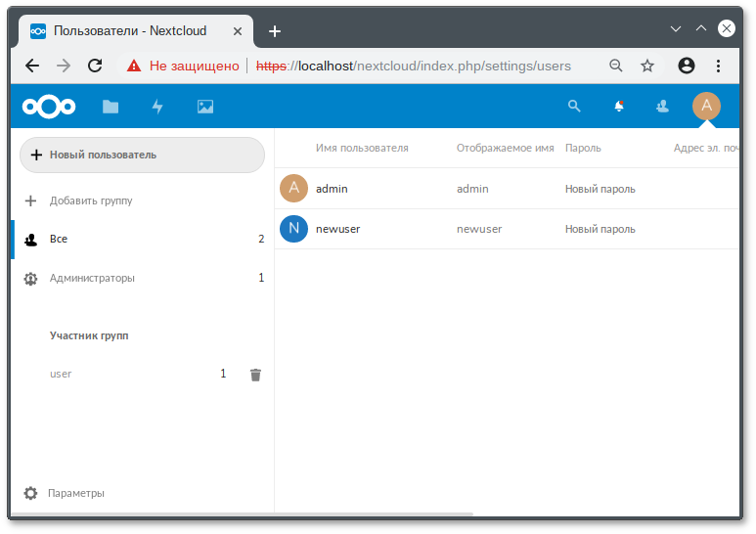Delete the user group with trash icon

pos(255,375)
